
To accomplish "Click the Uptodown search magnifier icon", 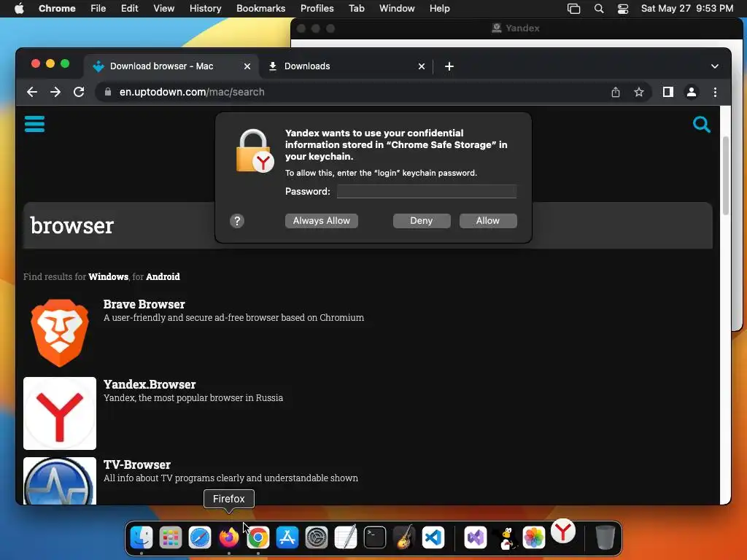I will [x=701, y=124].
